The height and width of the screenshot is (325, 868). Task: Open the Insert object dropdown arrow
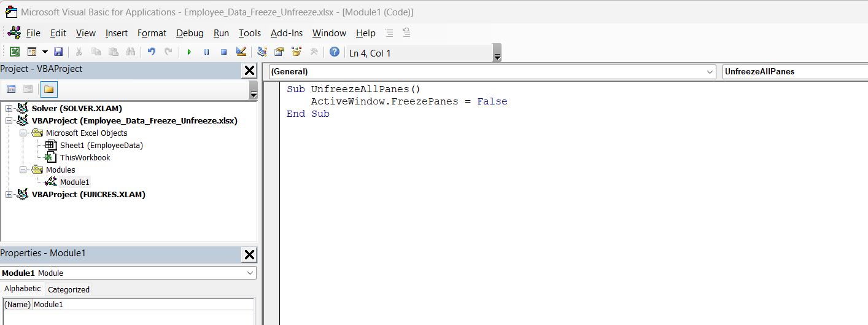[44, 52]
